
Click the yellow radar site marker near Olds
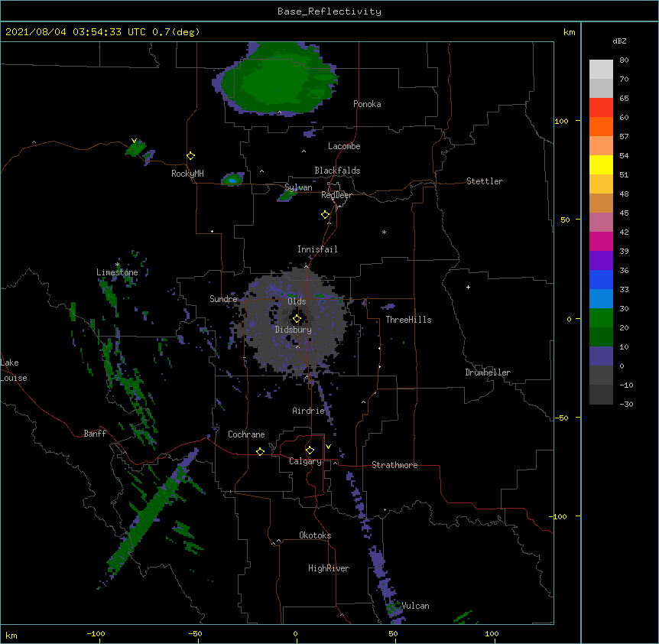pos(297,319)
